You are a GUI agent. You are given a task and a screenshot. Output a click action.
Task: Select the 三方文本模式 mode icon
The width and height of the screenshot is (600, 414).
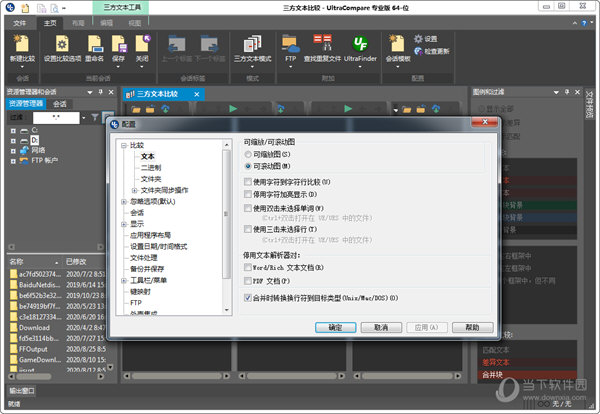253,44
